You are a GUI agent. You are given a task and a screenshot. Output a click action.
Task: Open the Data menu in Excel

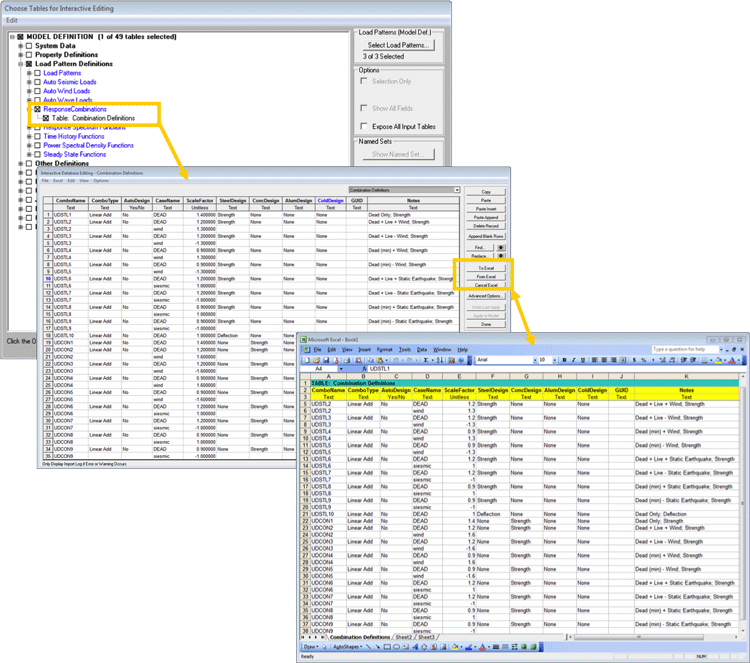point(421,350)
